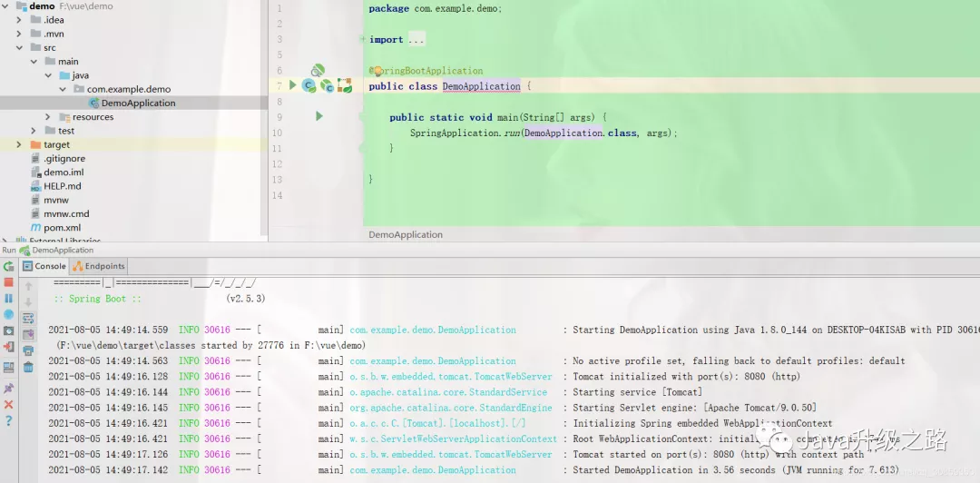
Task: Click the 'Starting service [Tomcat]' log message
Action: coord(638,392)
